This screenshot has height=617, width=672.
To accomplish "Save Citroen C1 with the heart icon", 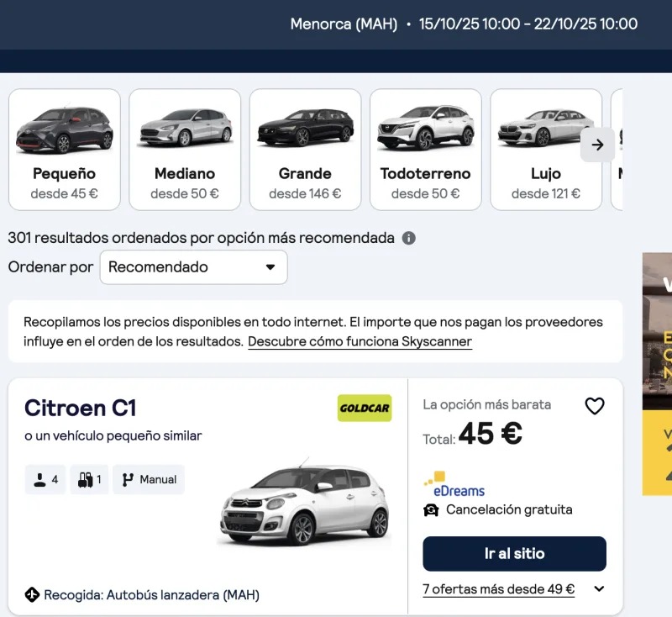I will [595, 406].
